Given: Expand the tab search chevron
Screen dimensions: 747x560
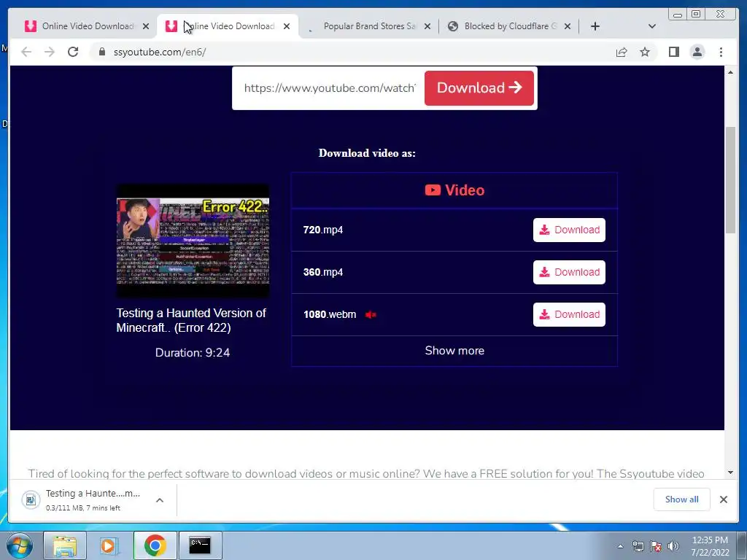Looking at the screenshot, I should tap(652, 26).
